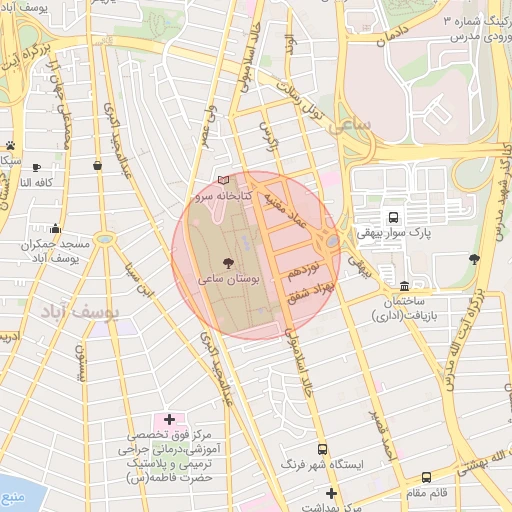Click the roundabout pond near مسجد جمکران
Viewport: 512px width, 512px height.
coord(105,239)
